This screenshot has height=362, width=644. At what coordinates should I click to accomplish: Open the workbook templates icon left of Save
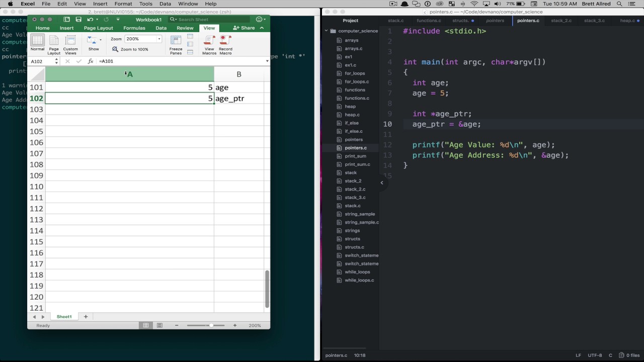click(67, 20)
